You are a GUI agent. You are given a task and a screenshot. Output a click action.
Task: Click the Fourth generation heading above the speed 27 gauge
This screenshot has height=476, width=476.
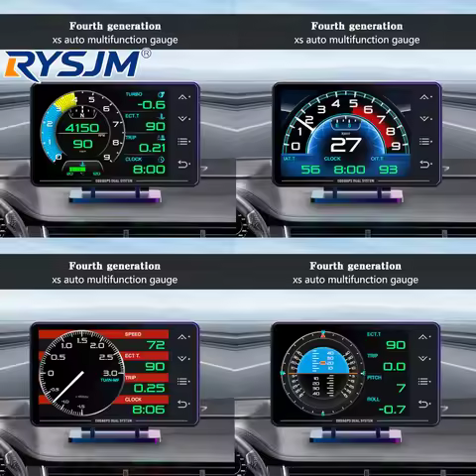tap(357, 26)
